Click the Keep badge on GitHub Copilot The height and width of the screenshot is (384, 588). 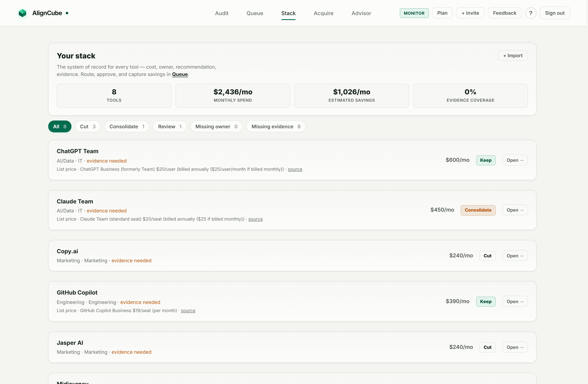tap(486, 301)
